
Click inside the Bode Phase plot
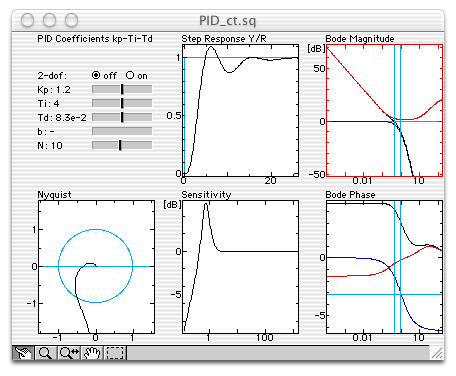[x=385, y=267]
